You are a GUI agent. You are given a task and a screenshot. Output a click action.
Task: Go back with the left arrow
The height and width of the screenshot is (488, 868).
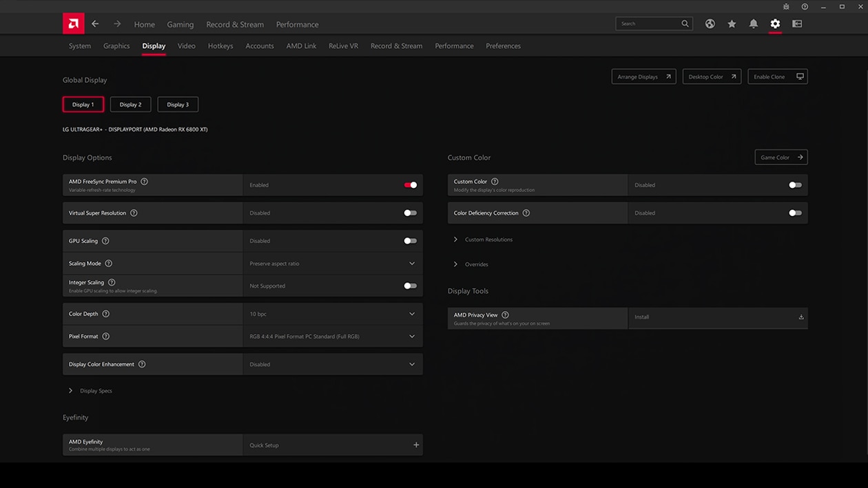point(95,23)
